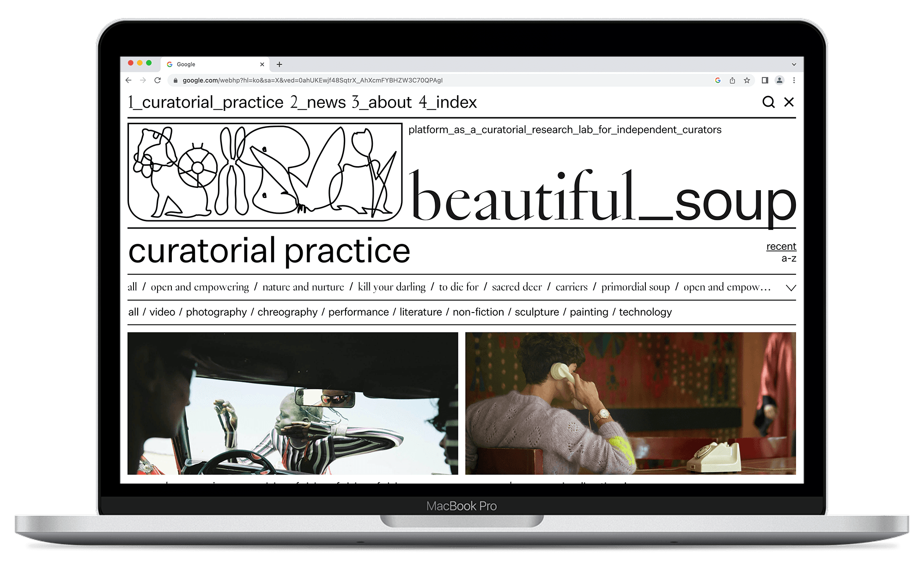Filter by sculpture medium

click(x=536, y=312)
